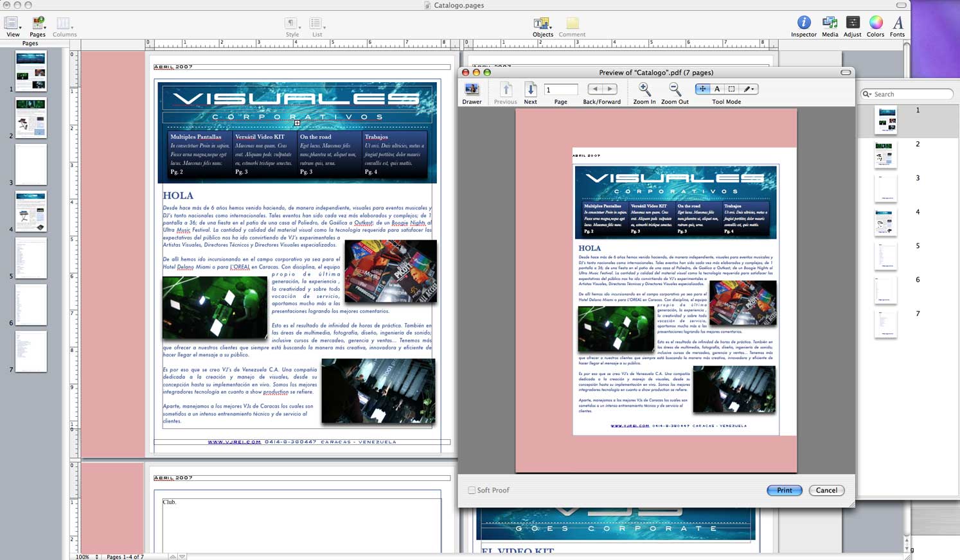Select page 1 thumbnail in Preview drawer
Image resolution: width=960 pixels, height=560 pixels.
click(x=886, y=120)
